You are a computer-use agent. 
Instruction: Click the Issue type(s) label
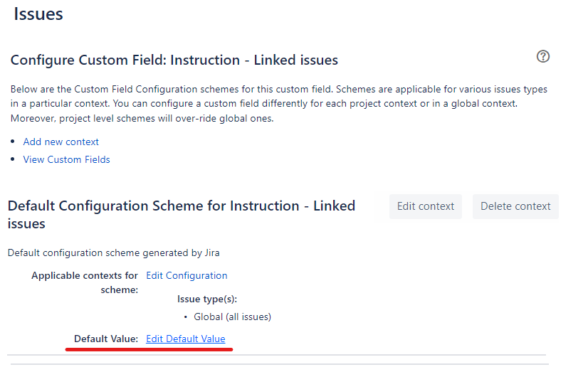tap(207, 299)
